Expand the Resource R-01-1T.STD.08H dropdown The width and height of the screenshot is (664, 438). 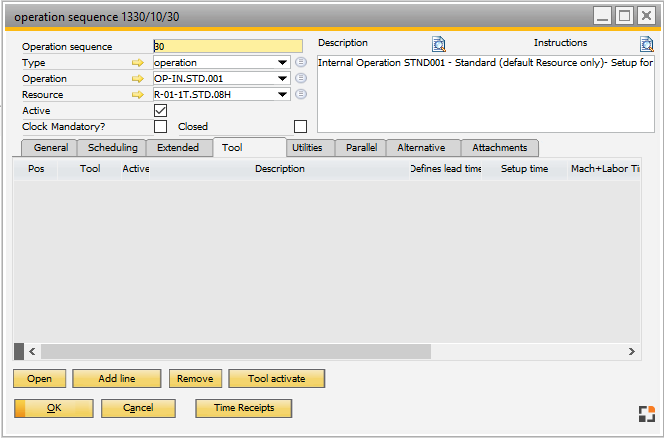(x=284, y=94)
